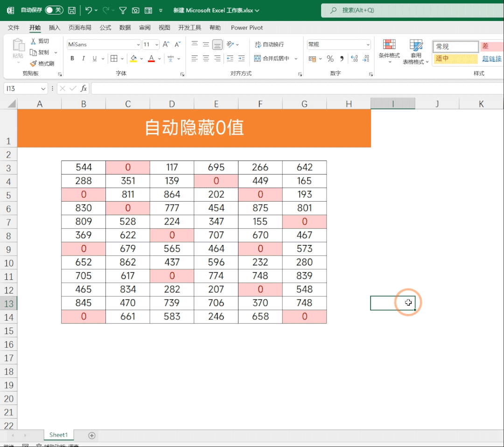
Task: Click the select all corner triangle
Action: pos(12,104)
